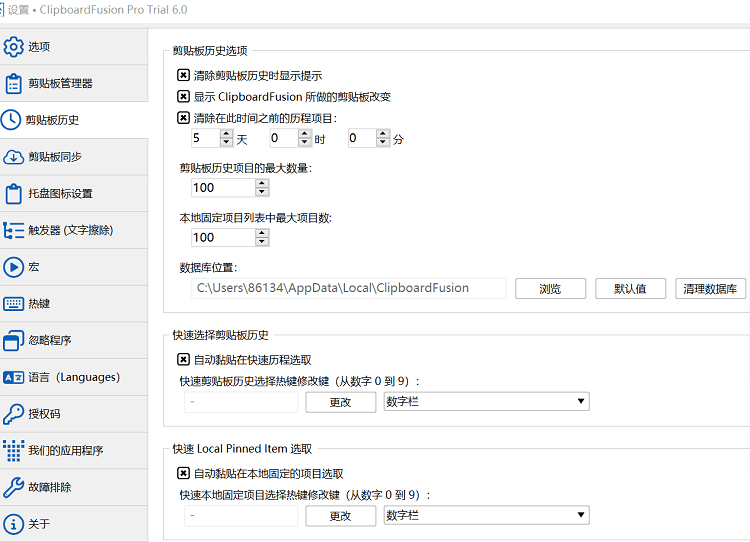The image size is (750, 542).
Task: Click the wrench icon for 故障排除
Action: tap(13, 487)
